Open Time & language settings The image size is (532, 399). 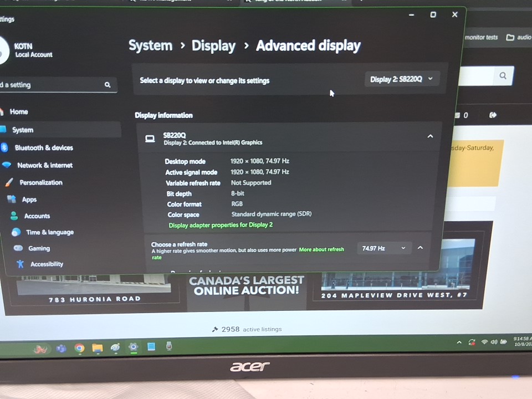(x=49, y=232)
